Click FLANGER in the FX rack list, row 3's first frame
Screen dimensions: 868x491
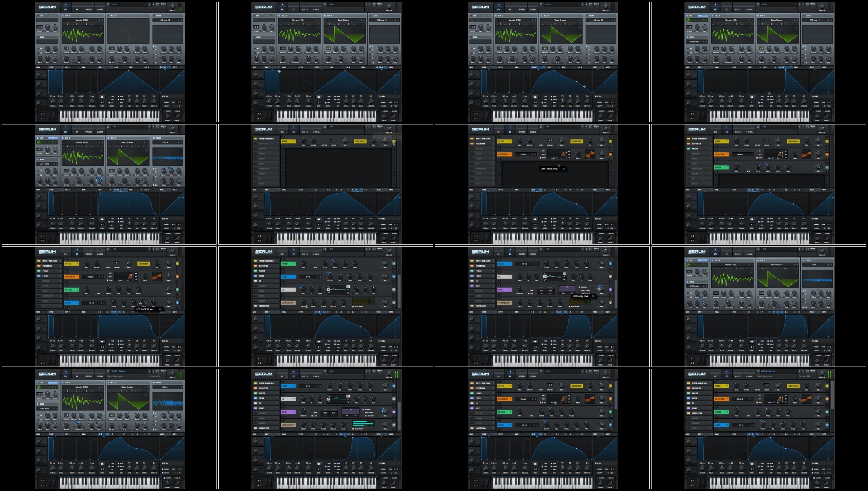pyautogui.click(x=49, y=281)
